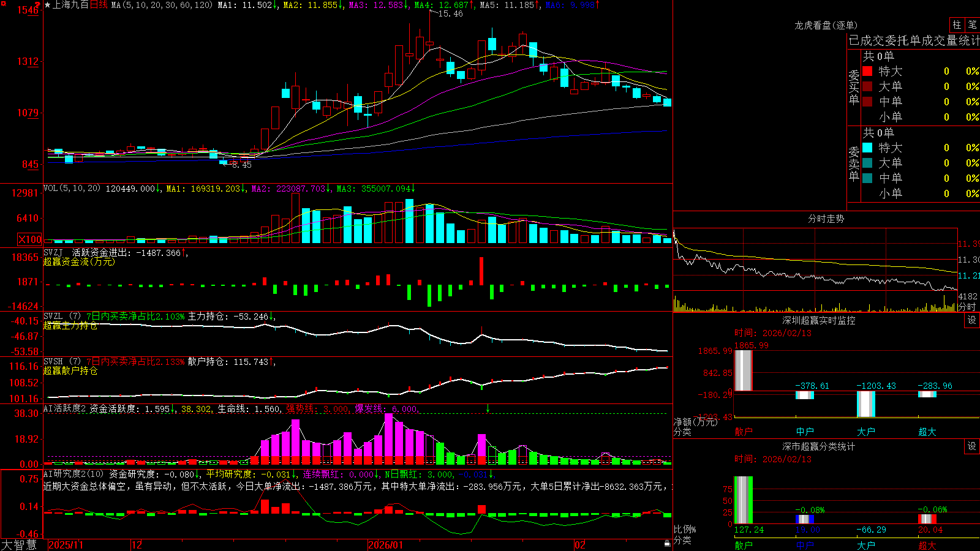Screen dimensions: 980x551
Task: Open 设 settings for 深市超赢分类统计
Action: (x=972, y=446)
